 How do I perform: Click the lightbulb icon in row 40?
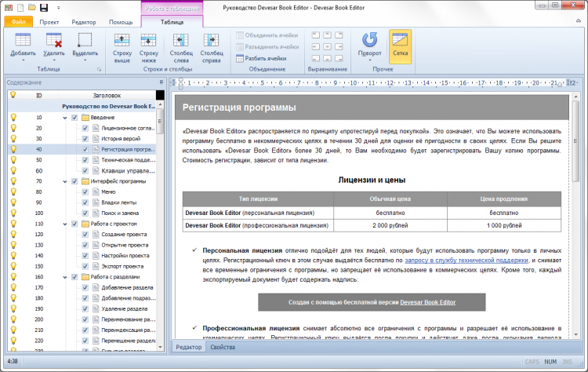13,148
